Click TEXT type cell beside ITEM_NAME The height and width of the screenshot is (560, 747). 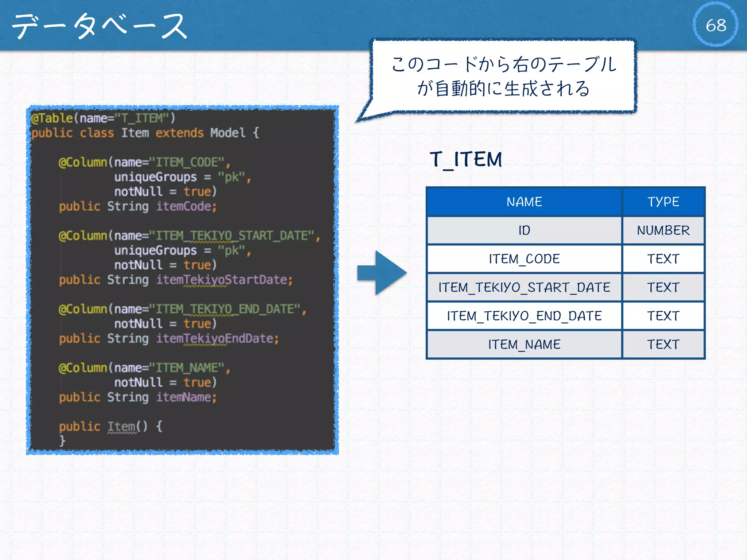[x=663, y=345]
